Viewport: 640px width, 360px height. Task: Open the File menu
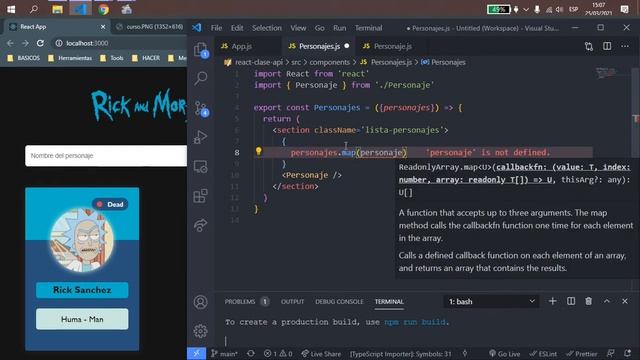pos(216,28)
